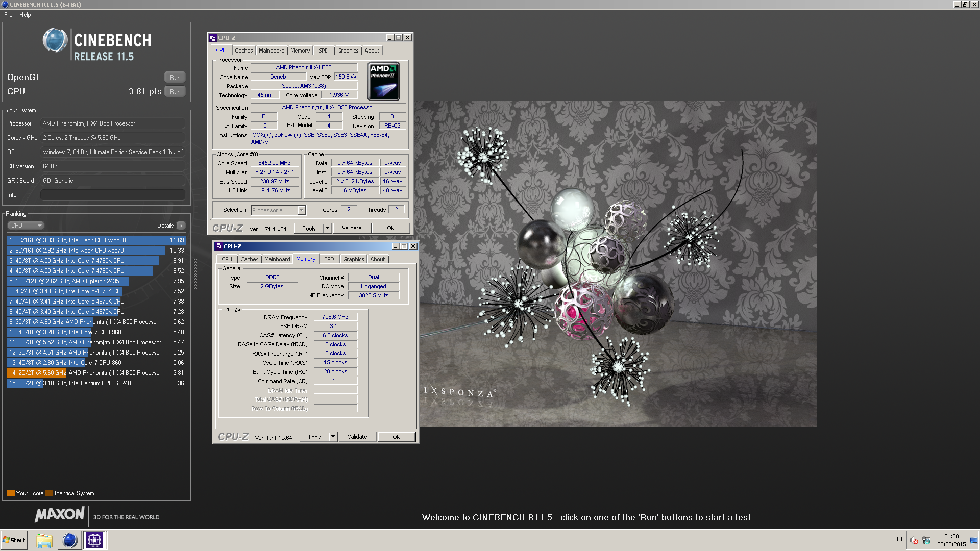The height and width of the screenshot is (551, 980).
Task: Select highlighted ranking row 2C/2T @ 5.60 GHz
Action: coord(96,373)
